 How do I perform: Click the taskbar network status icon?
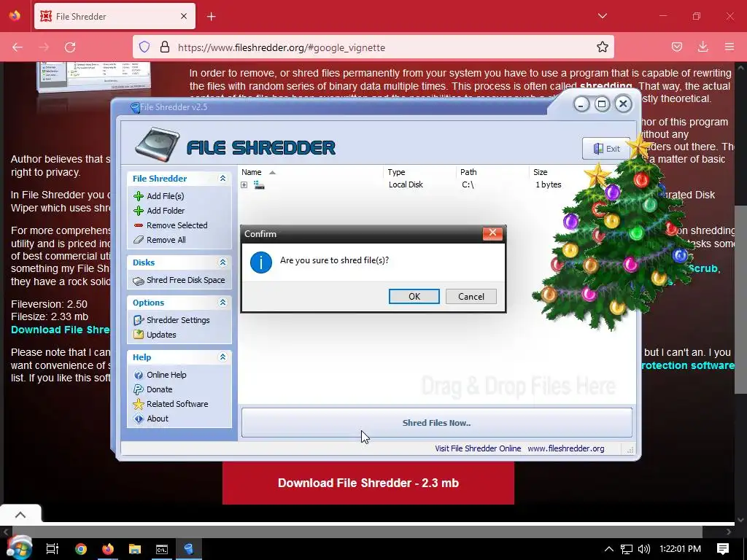tap(627, 549)
